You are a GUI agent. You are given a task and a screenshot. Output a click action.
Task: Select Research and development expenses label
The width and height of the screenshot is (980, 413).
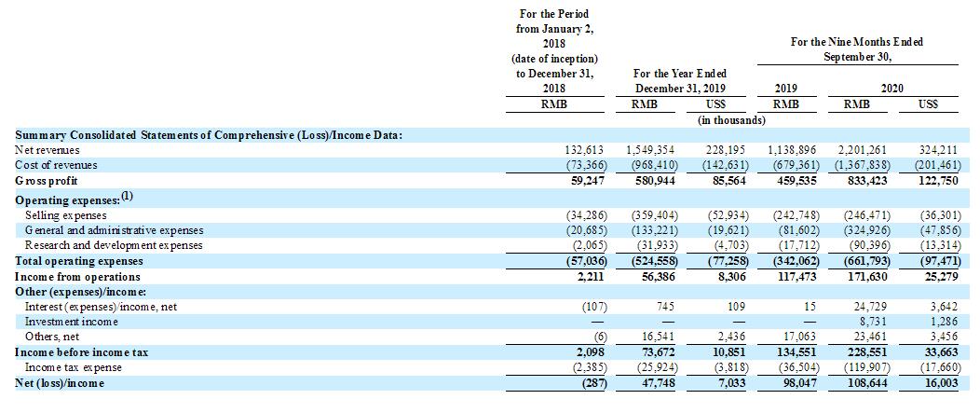click(114, 245)
